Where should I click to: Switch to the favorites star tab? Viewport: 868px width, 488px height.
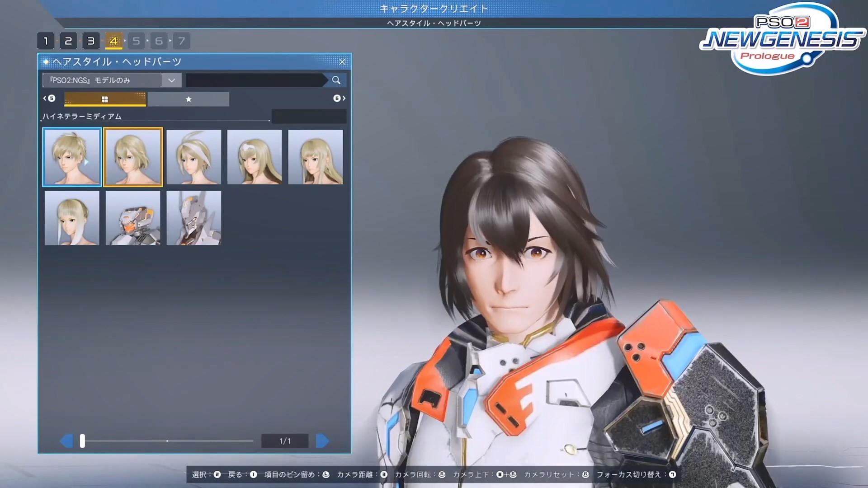point(189,99)
